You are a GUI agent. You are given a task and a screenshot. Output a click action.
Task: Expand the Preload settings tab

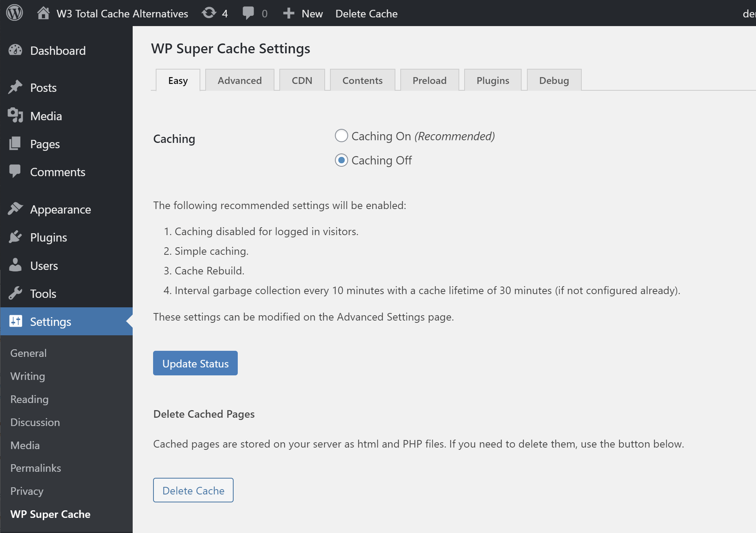point(429,79)
